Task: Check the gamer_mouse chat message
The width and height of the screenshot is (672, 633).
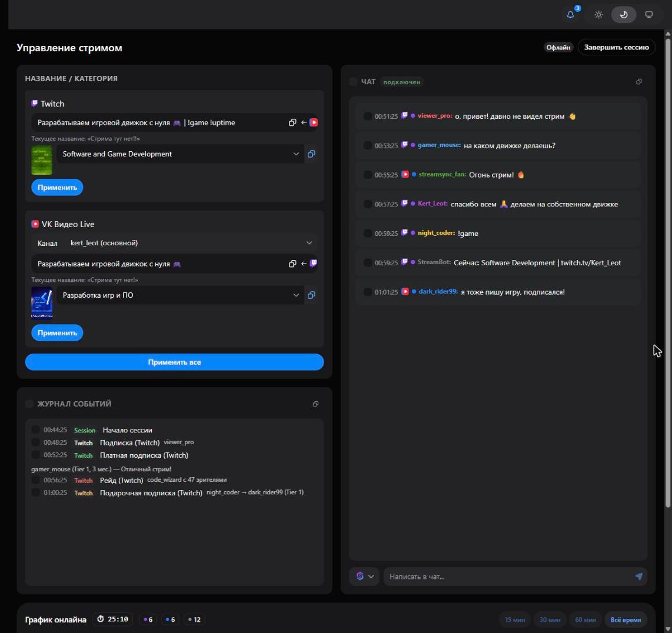Action: click(x=367, y=145)
